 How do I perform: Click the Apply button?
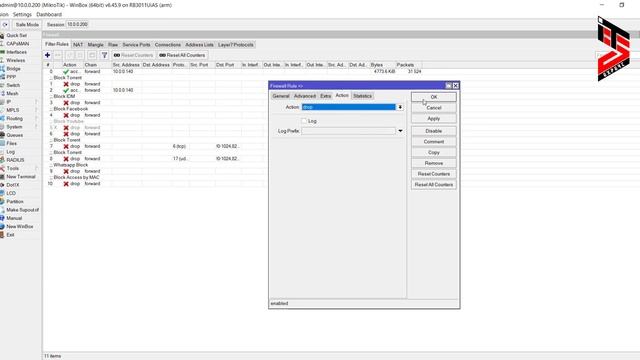pos(433,118)
